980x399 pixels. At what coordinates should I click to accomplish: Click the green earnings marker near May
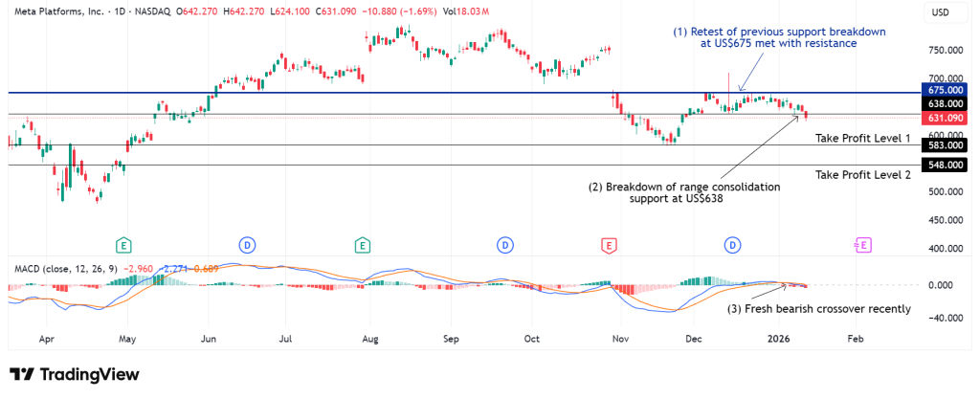122,245
